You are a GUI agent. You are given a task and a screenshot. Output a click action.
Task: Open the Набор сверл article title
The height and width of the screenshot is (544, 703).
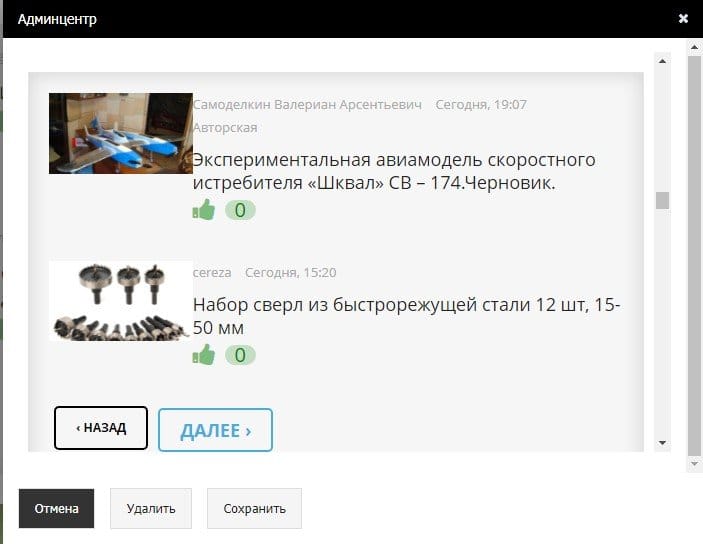pos(406,316)
